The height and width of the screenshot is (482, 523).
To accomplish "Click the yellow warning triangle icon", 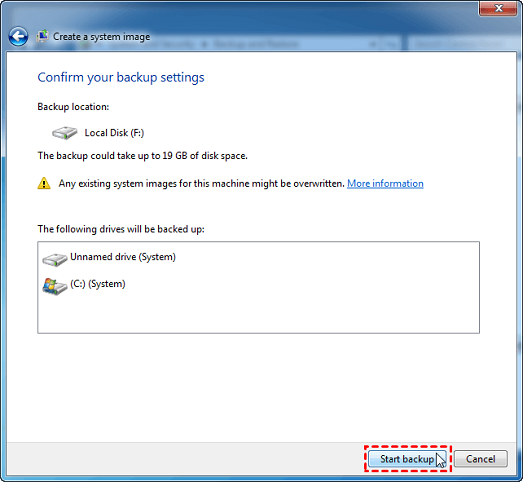I will click(44, 183).
